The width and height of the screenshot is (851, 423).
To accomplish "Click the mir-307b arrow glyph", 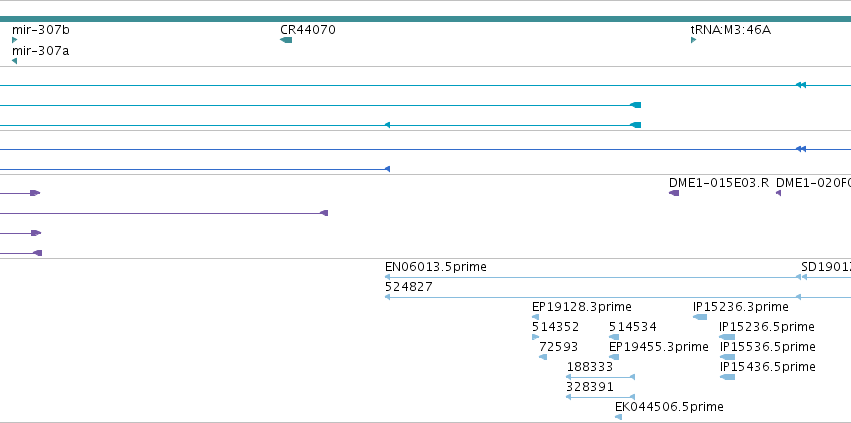I will (x=15, y=40).
